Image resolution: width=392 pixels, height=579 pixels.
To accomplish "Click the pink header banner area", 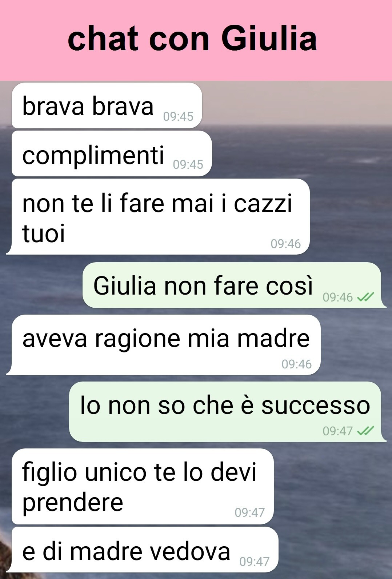I will click(196, 40).
